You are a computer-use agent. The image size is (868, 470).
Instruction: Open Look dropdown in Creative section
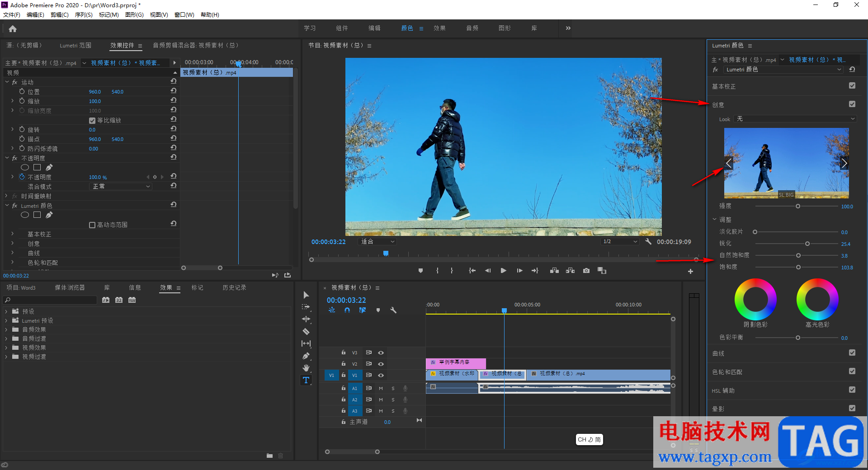click(x=796, y=119)
